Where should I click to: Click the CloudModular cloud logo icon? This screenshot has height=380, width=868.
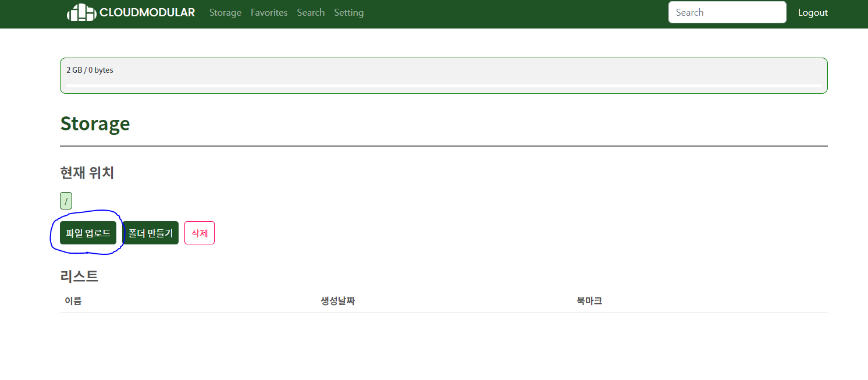(81, 12)
